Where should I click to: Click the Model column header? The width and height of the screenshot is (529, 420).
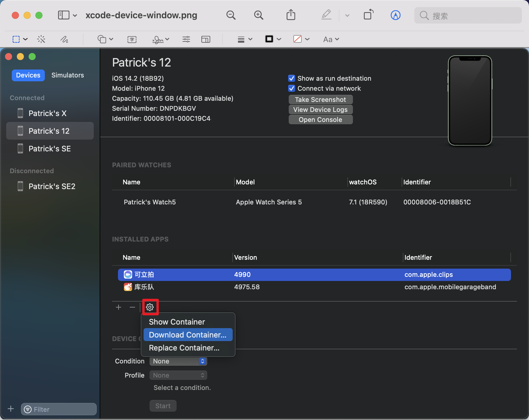[x=245, y=182]
